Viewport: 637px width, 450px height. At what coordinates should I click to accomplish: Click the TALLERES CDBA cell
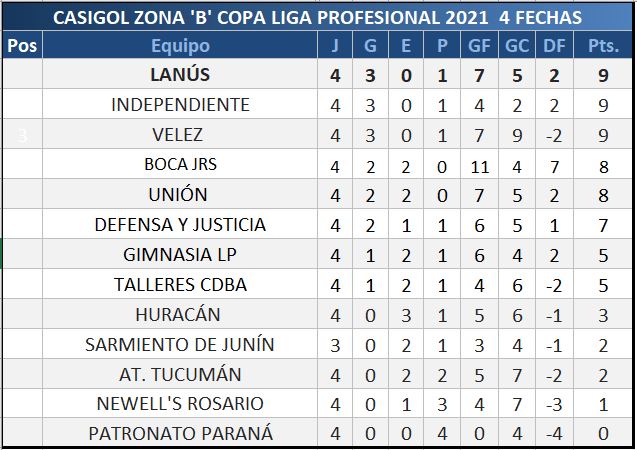(x=181, y=285)
